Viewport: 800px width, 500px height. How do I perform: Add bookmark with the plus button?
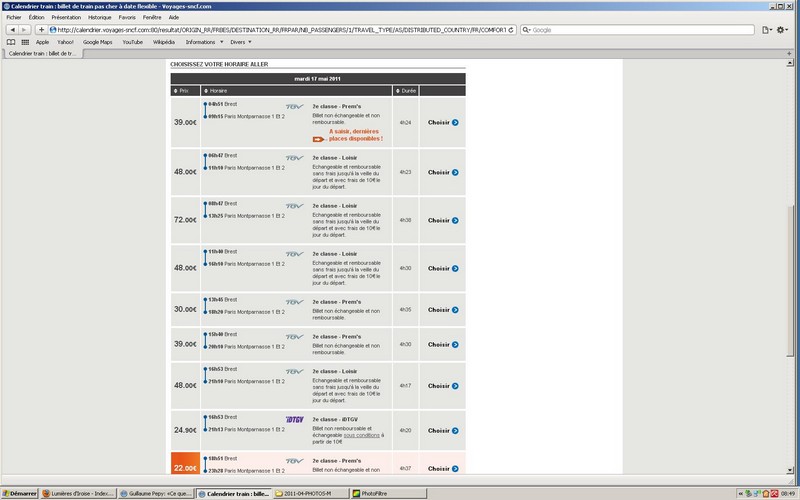pos(41,30)
